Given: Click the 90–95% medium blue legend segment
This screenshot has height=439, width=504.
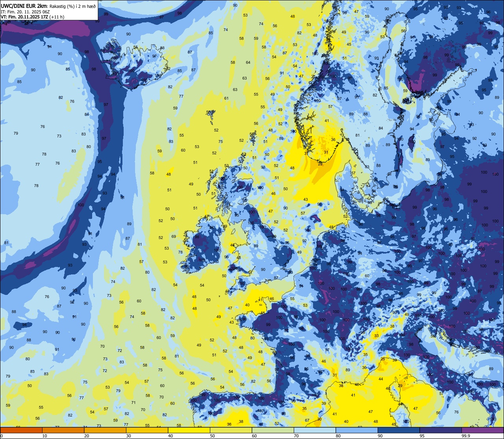Looking at the screenshot, I should pyautogui.click(x=398, y=430).
